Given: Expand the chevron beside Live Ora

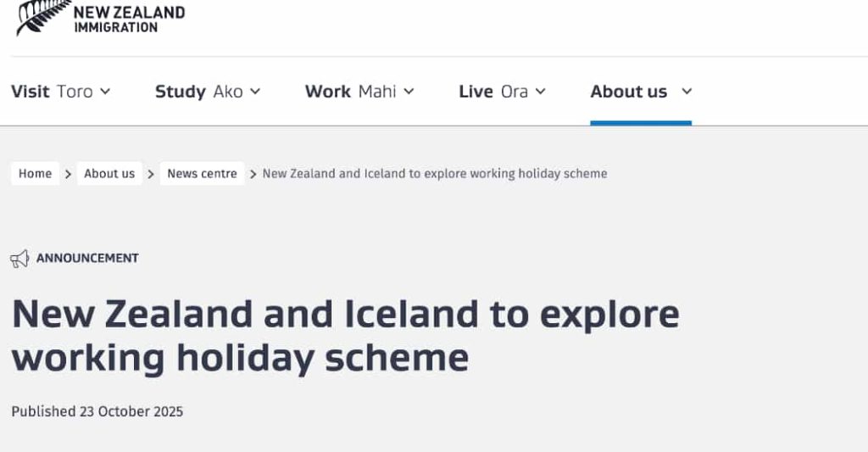Looking at the screenshot, I should [541, 92].
